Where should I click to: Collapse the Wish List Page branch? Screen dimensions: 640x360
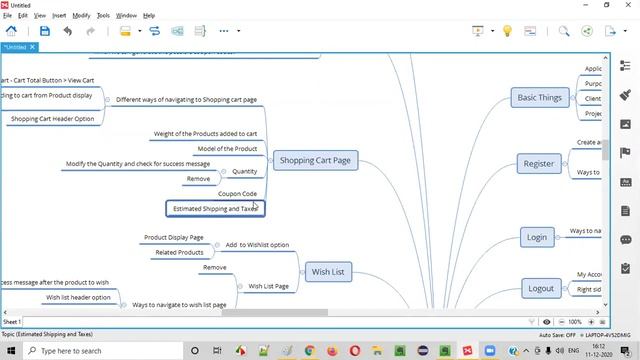pos(240,287)
